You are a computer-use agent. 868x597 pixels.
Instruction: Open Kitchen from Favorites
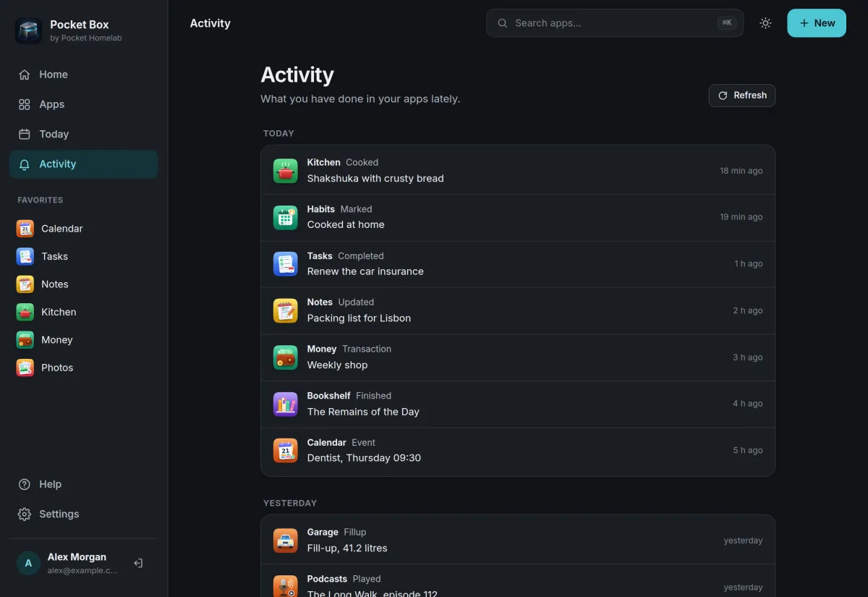[x=84, y=312]
